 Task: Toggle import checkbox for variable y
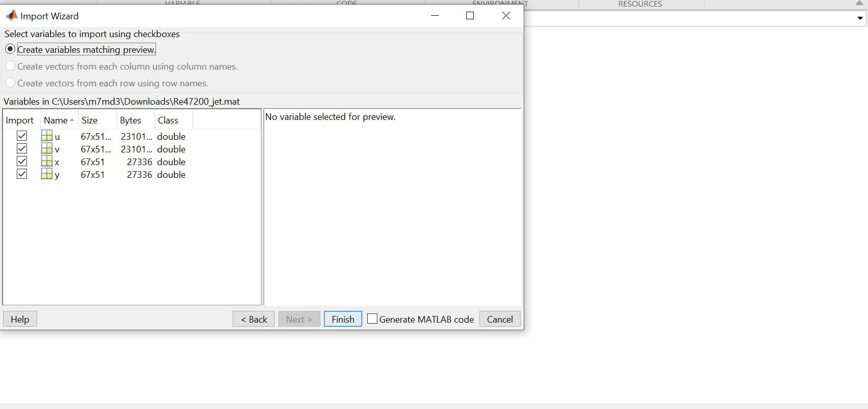21,174
